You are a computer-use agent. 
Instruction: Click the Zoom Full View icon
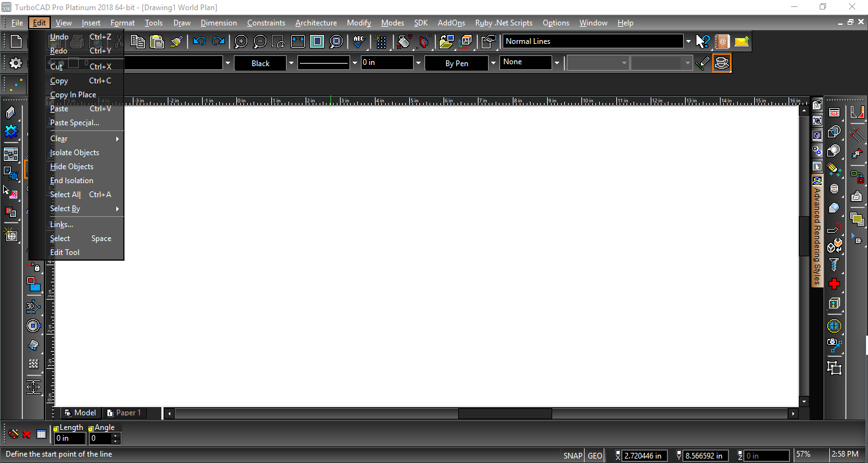coord(317,41)
